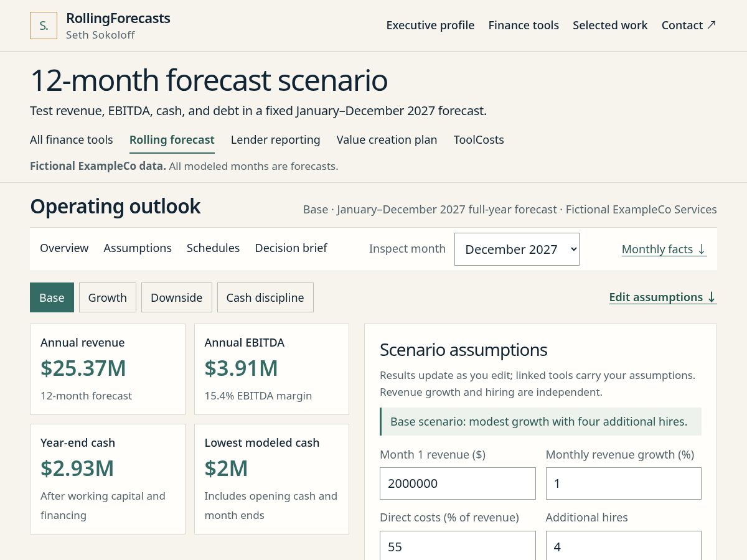Image resolution: width=747 pixels, height=560 pixels.
Task: Click the Annual EBITDA $3.91M value
Action: (x=241, y=368)
